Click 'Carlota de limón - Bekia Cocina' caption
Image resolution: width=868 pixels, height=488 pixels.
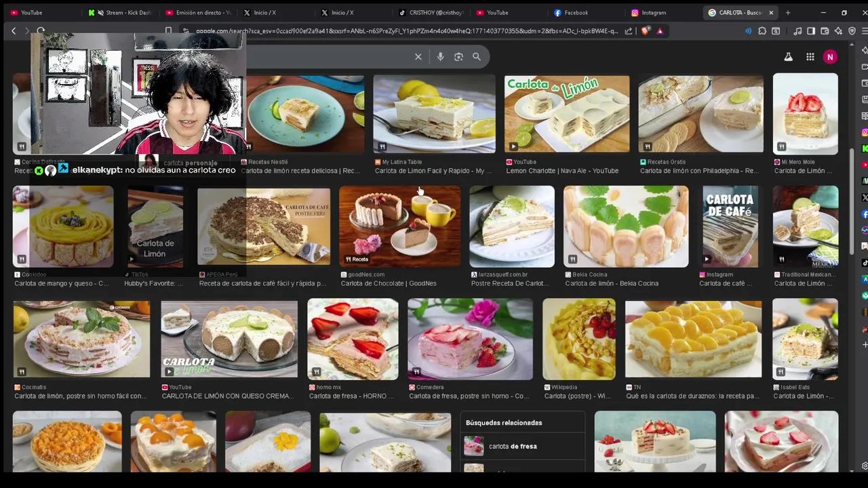pos(612,283)
